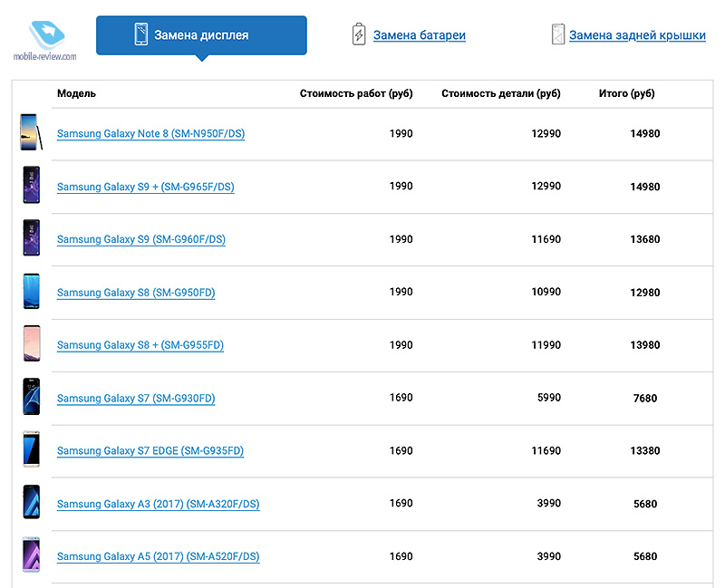The image size is (725, 588).
Task: Click the mobile-review.com logo
Action: click(45, 41)
